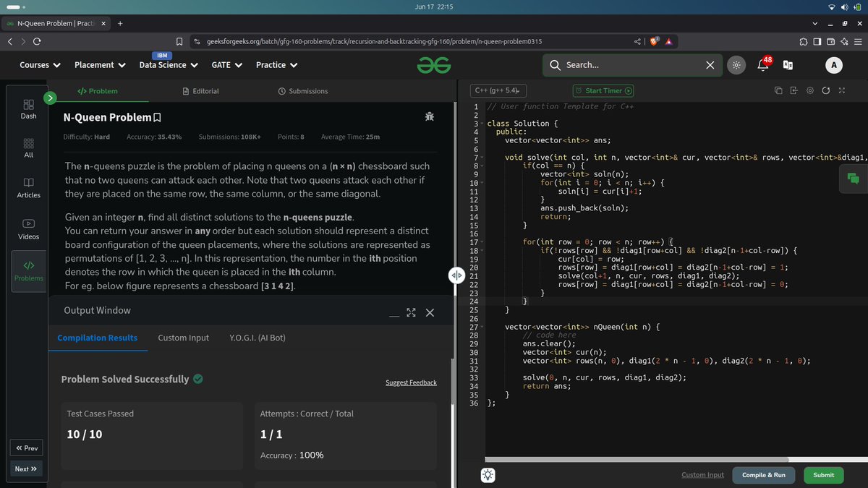Viewport: 868px width, 488px height.
Task: Enter fullscreen mode for the code editor
Action: 841,90
